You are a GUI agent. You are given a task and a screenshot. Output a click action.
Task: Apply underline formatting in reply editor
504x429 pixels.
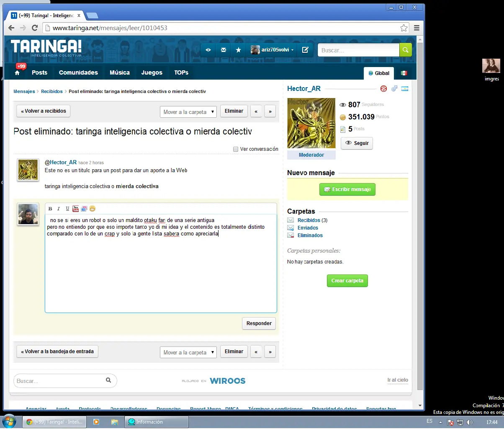click(67, 209)
